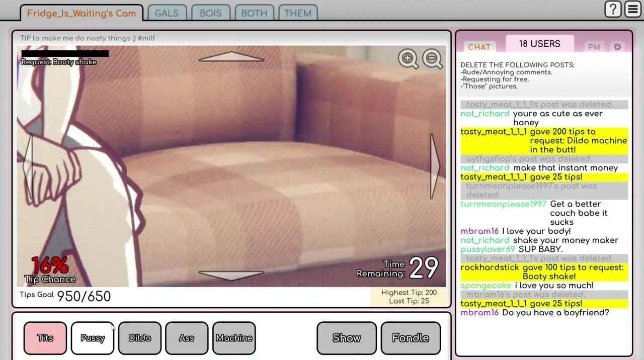This screenshot has width=644, height=360.
Task: Switch to the BOIS tab
Action: (x=210, y=13)
